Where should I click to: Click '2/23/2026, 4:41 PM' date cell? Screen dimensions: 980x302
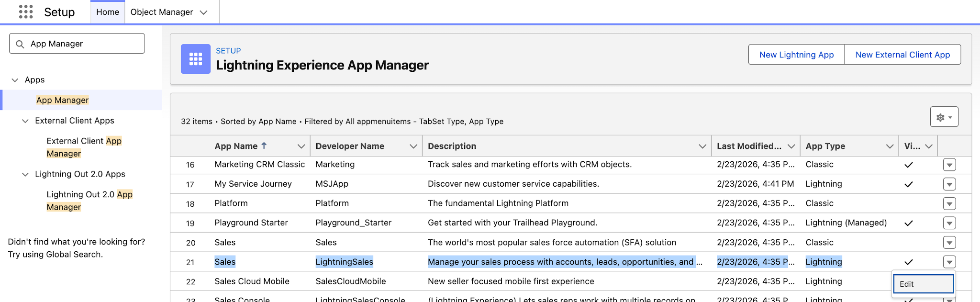[755, 184]
